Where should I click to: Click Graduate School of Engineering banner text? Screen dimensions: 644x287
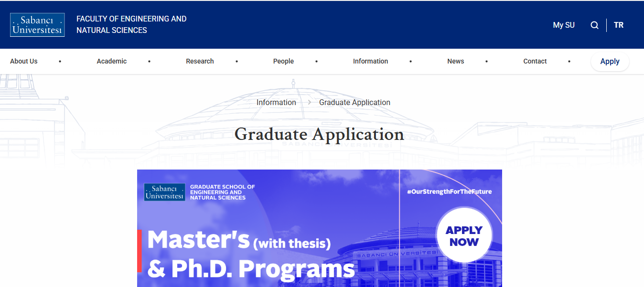tap(223, 192)
